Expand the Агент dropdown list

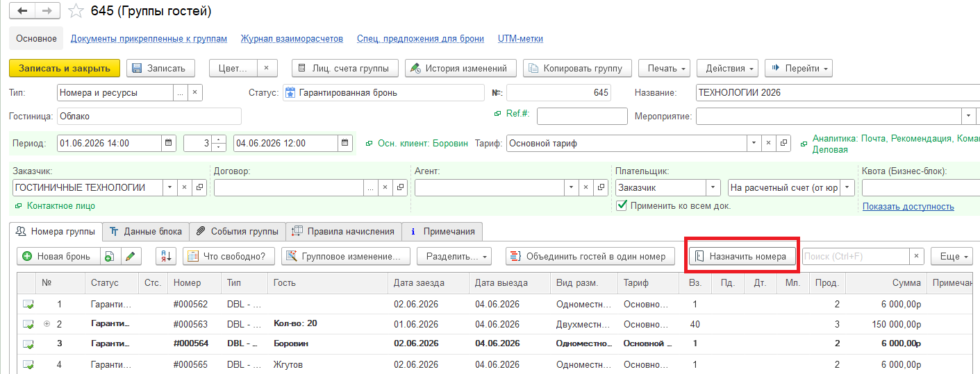coord(572,187)
